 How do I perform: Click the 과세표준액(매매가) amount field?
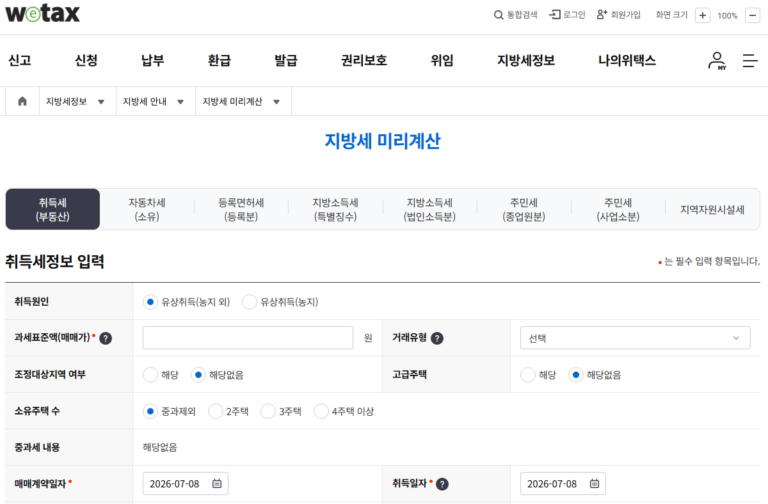coord(248,338)
